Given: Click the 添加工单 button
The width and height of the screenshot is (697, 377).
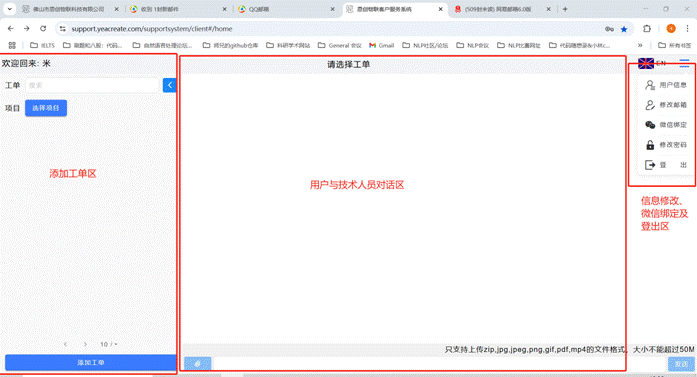Looking at the screenshot, I should (x=91, y=363).
